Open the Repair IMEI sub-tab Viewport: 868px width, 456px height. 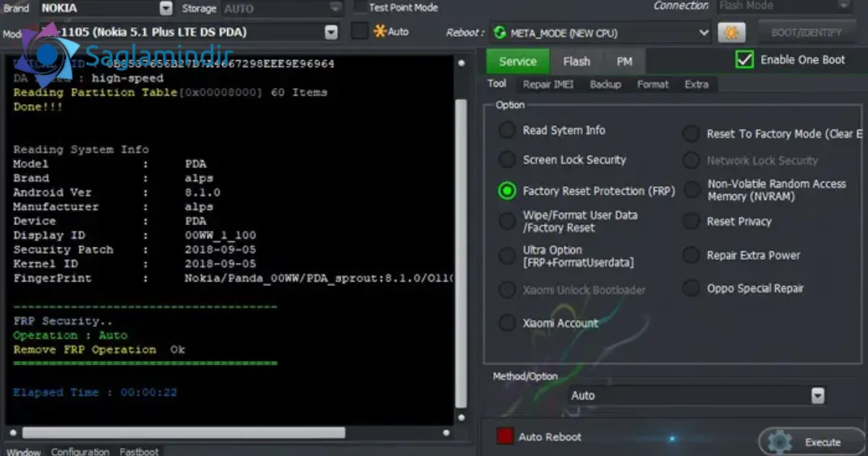(548, 85)
